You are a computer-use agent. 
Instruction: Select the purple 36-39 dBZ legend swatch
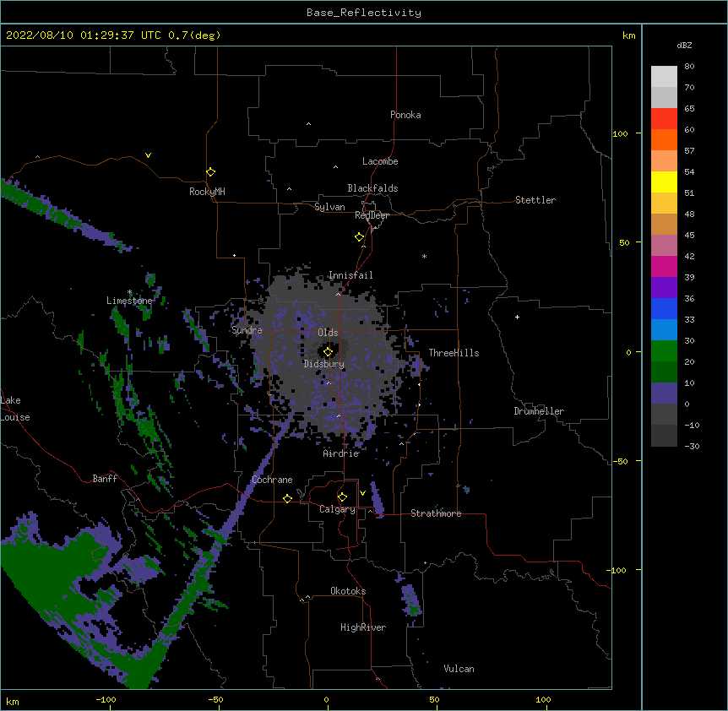tap(664, 288)
